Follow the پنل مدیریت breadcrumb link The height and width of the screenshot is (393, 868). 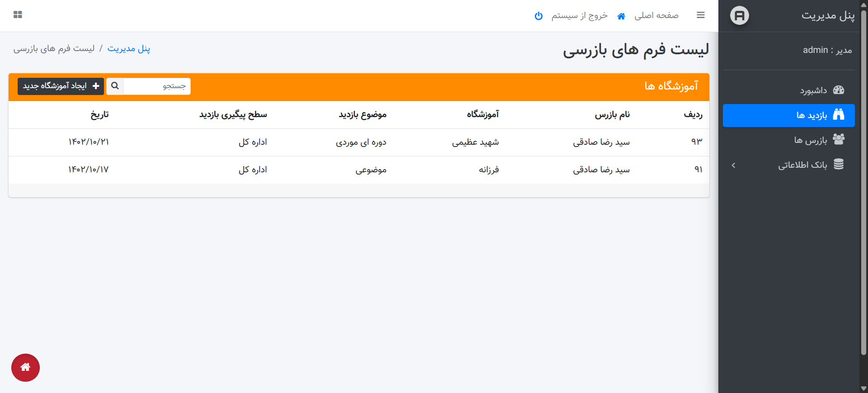tap(129, 48)
